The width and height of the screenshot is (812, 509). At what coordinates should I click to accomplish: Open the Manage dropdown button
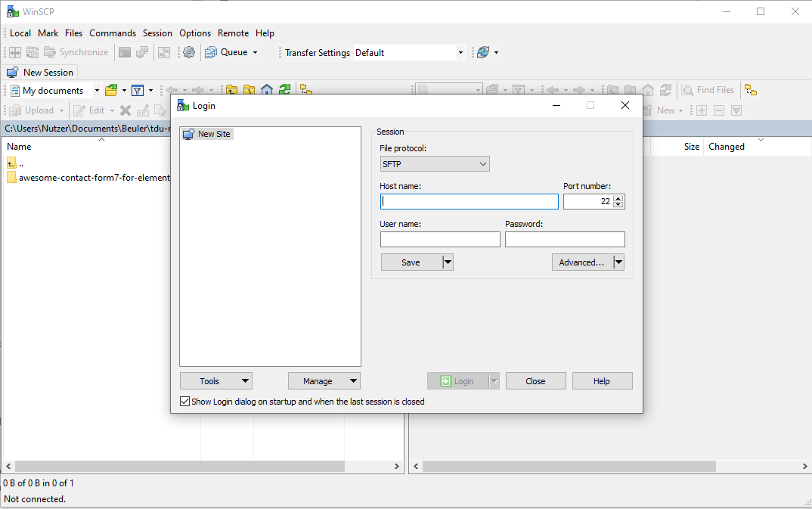[x=324, y=381]
